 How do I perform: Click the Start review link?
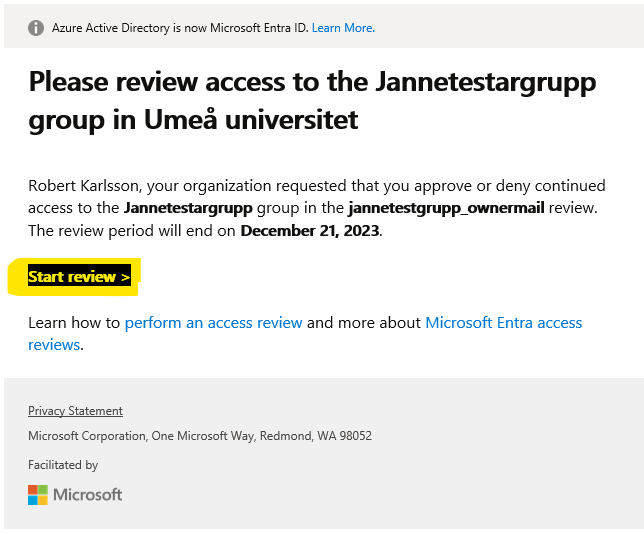[79, 277]
